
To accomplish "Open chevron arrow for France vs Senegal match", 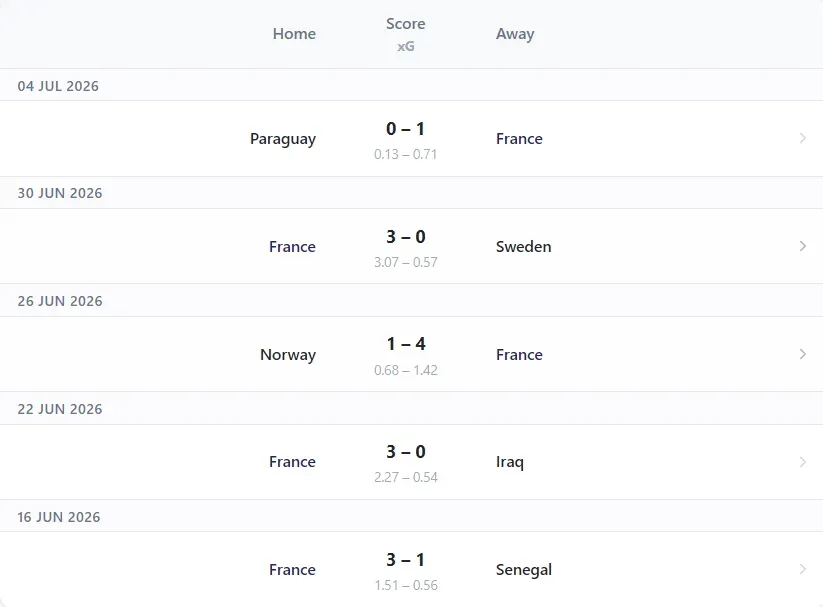I will click(803, 569).
